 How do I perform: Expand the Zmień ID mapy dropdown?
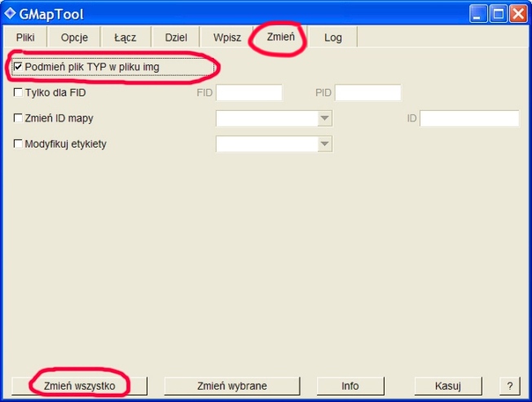(x=324, y=119)
